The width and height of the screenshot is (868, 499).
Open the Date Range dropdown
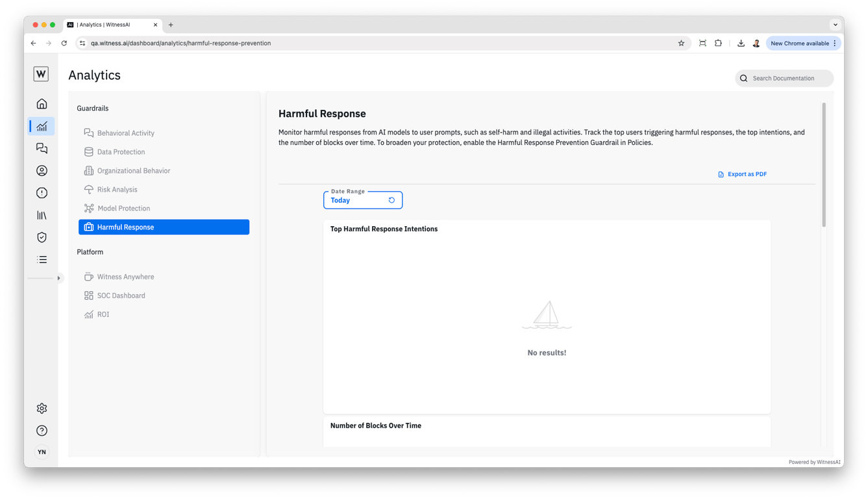363,200
